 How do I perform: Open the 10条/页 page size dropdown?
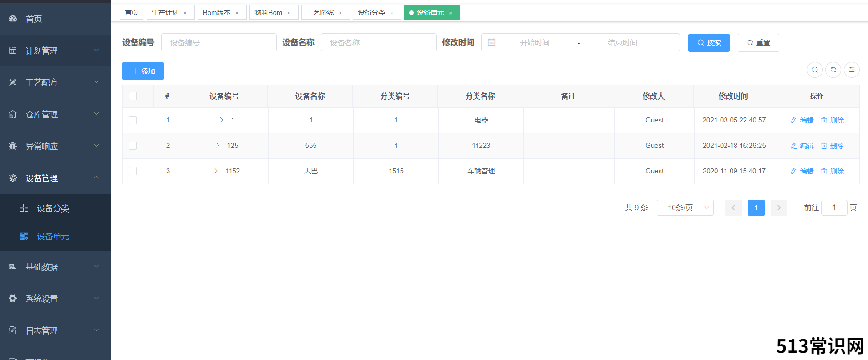pos(685,208)
